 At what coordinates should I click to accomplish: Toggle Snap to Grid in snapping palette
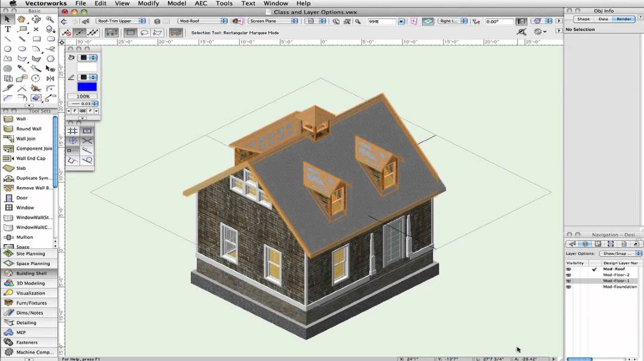click(x=73, y=131)
